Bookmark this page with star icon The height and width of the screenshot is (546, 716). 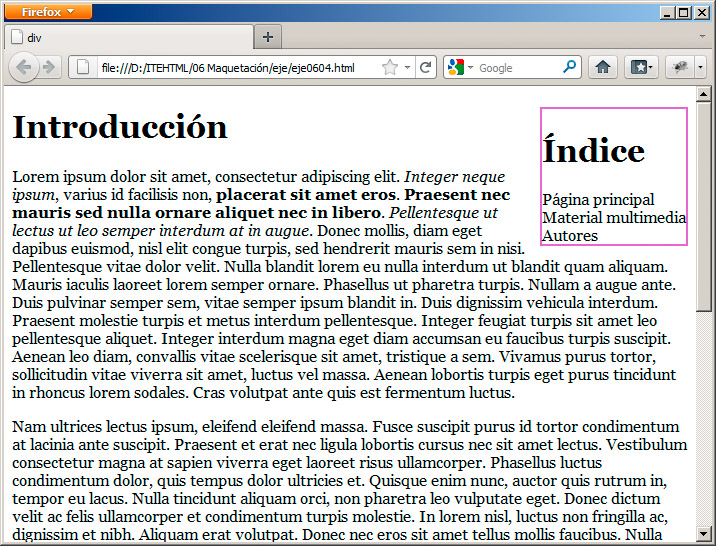pos(390,68)
